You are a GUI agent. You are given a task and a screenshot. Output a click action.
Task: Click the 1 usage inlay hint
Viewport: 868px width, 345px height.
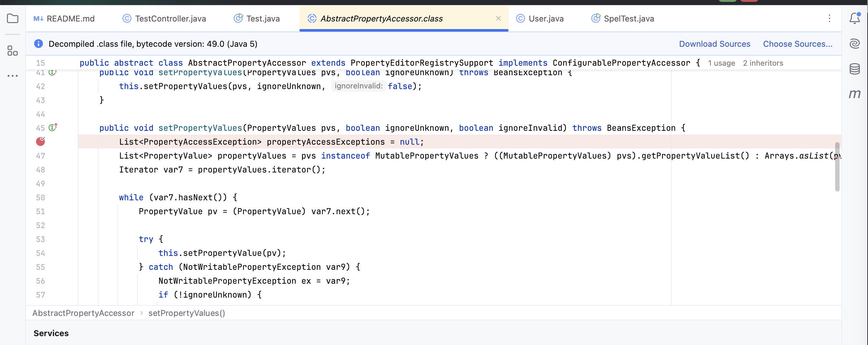click(x=721, y=63)
